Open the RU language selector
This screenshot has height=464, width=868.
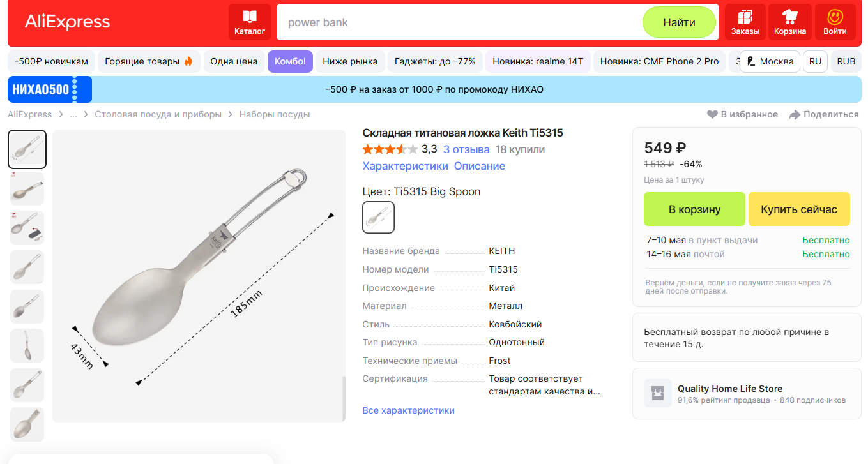tap(815, 62)
